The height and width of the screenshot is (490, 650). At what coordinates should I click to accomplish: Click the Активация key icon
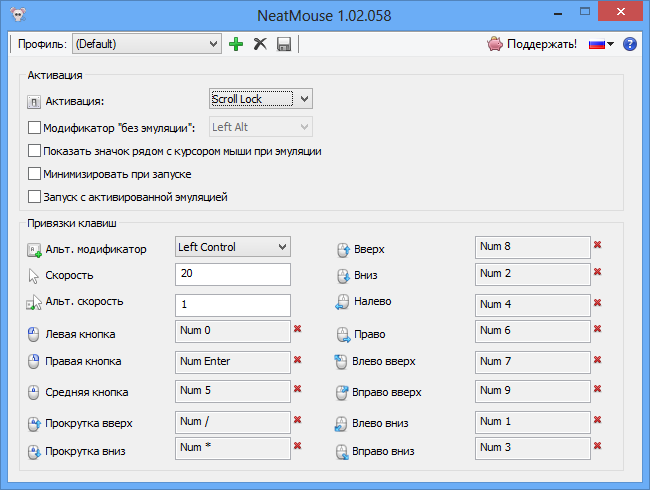34,102
